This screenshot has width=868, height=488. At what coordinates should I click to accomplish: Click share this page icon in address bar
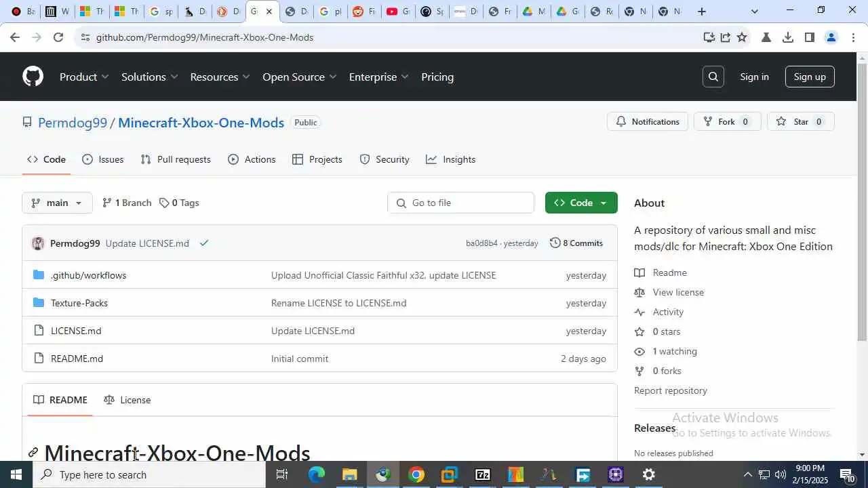point(725,37)
